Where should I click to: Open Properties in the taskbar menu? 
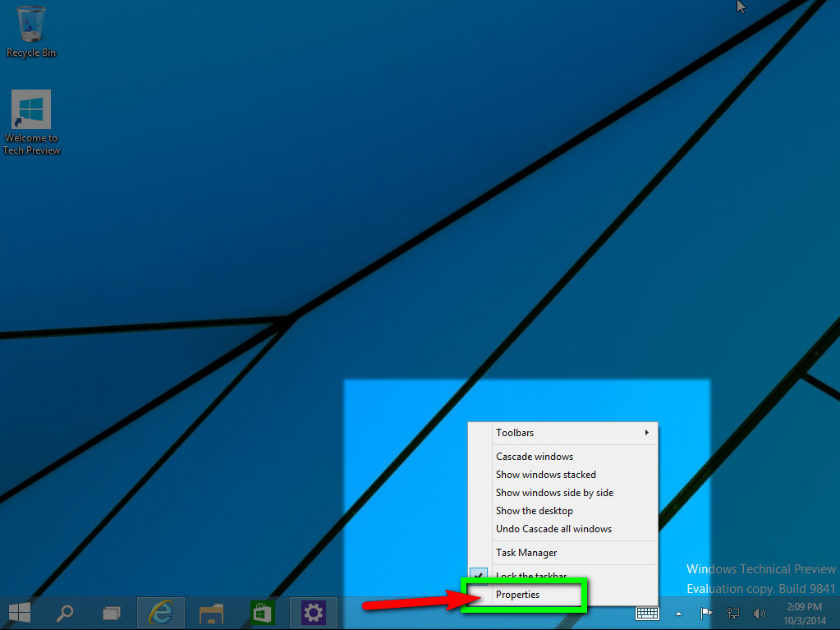click(563, 595)
